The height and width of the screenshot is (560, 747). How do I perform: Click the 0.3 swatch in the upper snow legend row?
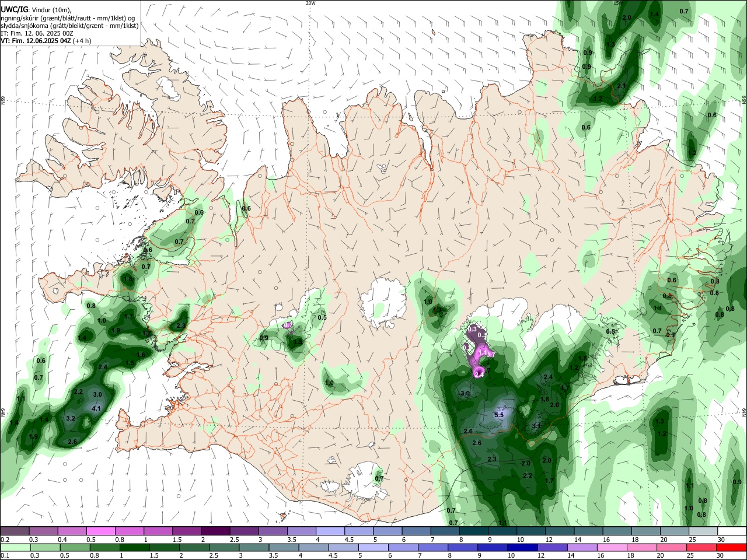click(43, 531)
